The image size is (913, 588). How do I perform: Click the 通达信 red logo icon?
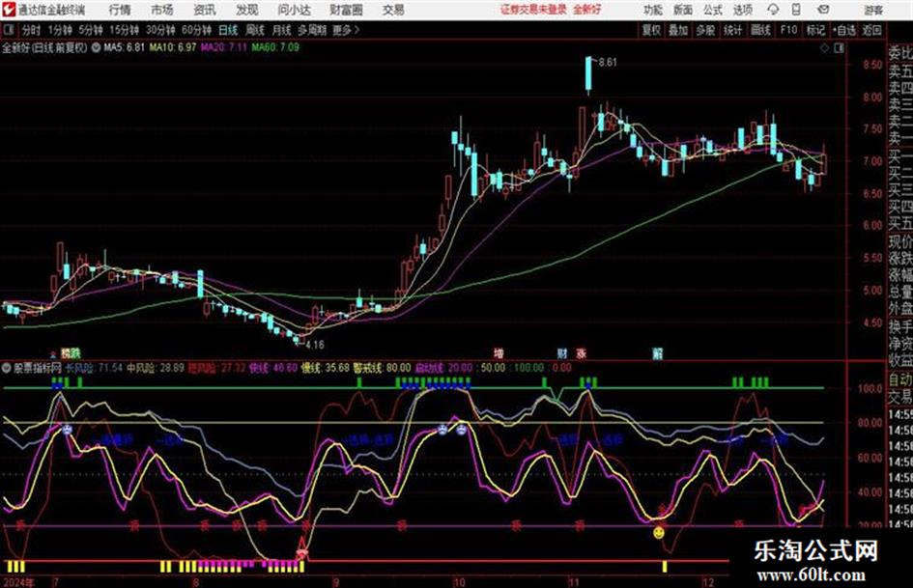[8, 10]
